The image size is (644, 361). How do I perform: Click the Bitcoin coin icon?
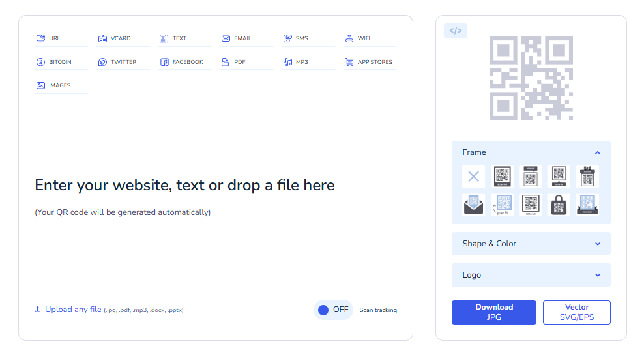coord(40,62)
